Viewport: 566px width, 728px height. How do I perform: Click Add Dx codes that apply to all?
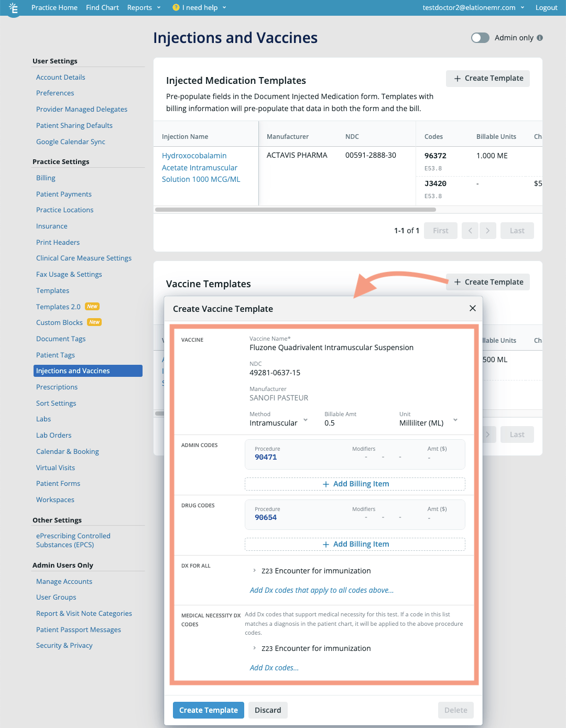pos(322,590)
